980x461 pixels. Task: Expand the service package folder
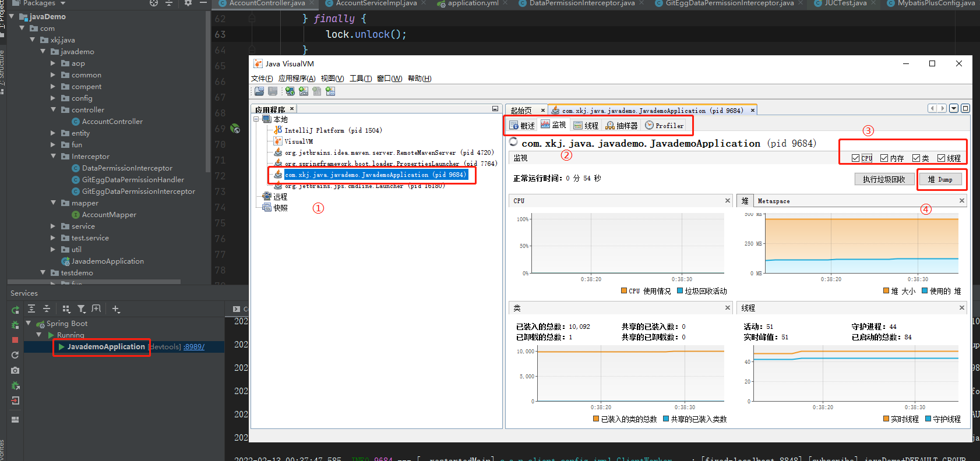(x=53, y=226)
